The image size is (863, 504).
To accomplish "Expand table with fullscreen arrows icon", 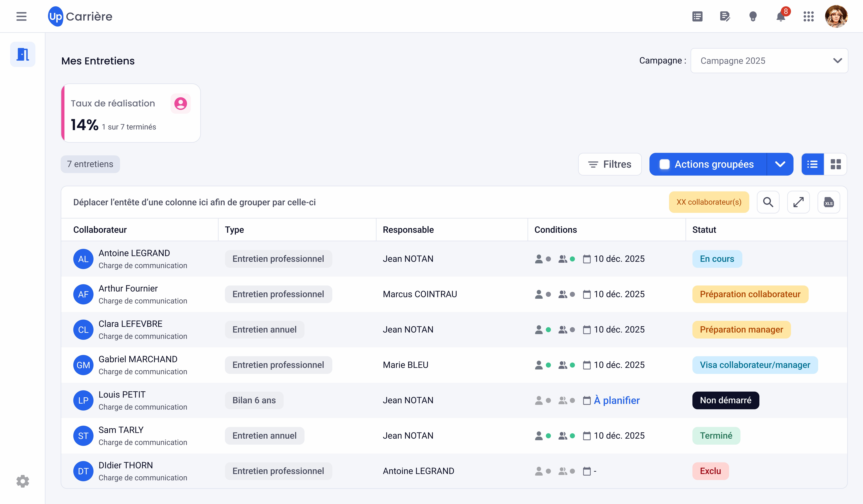I will coord(798,202).
